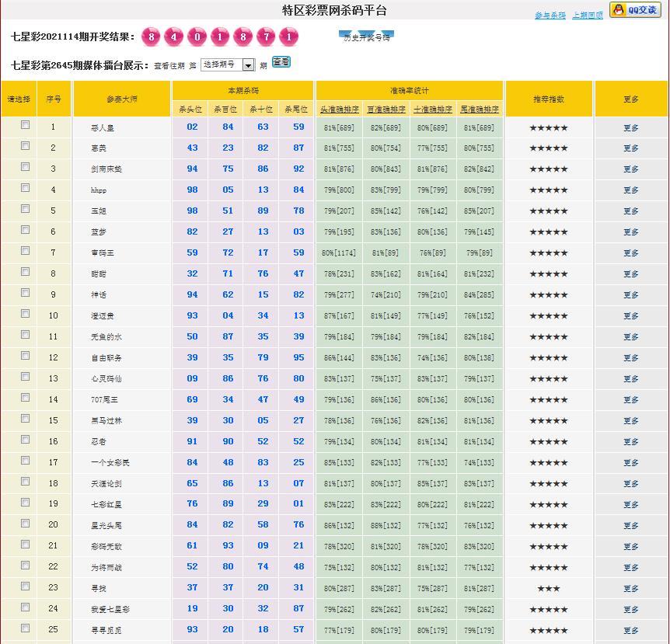Open the 选择期号 period dropdown
Screen dimensions: 670x644
(228, 65)
